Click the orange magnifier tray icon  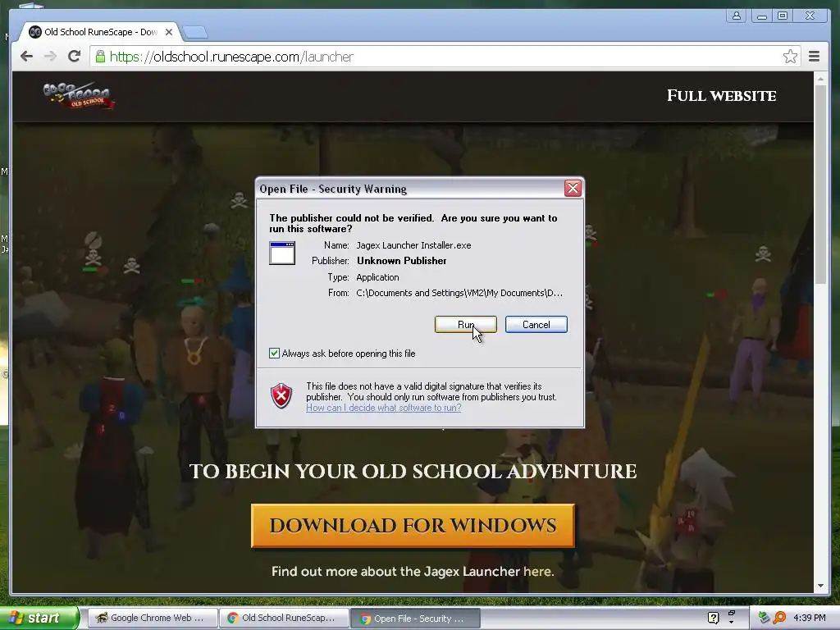(x=779, y=618)
